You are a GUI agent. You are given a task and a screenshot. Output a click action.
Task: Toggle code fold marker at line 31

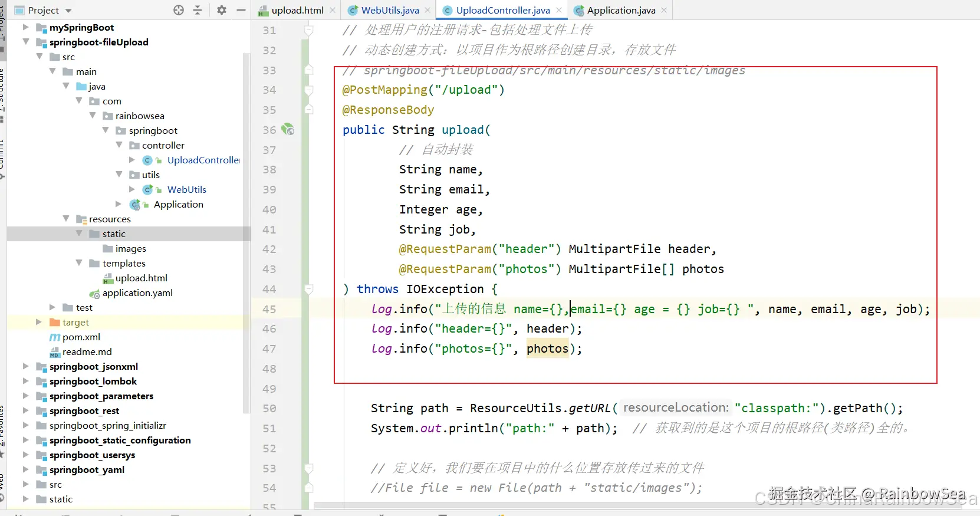click(308, 30)
